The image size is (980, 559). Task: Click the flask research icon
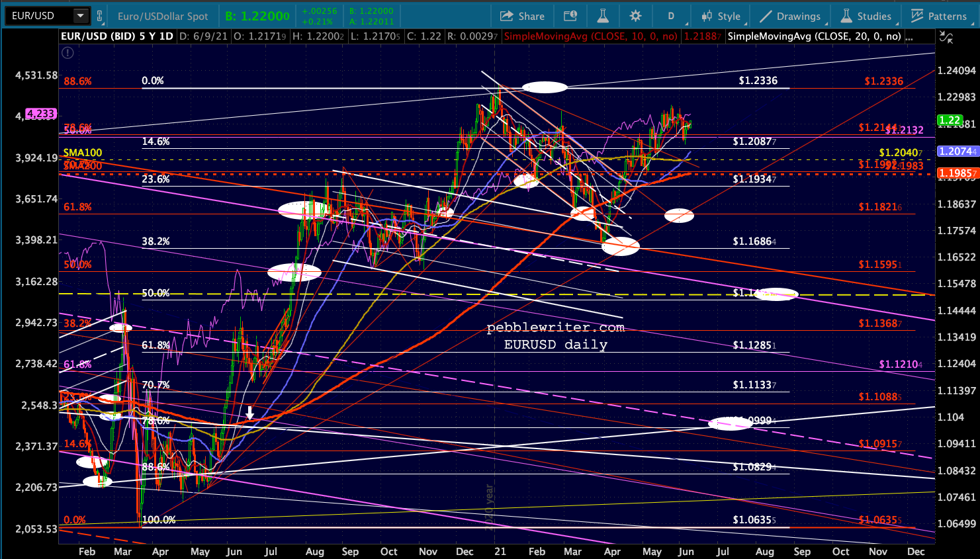point(602,16)
